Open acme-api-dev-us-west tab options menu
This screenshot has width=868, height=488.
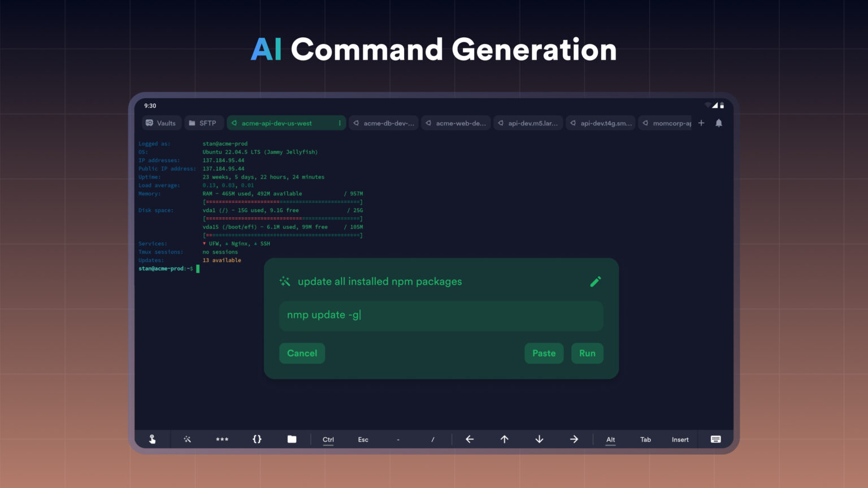point(339,123)
